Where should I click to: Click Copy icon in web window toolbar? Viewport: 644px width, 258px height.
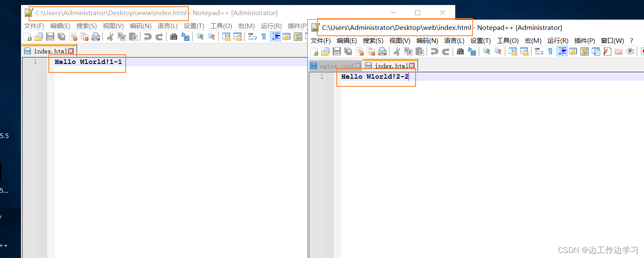[x=408, y=51]
